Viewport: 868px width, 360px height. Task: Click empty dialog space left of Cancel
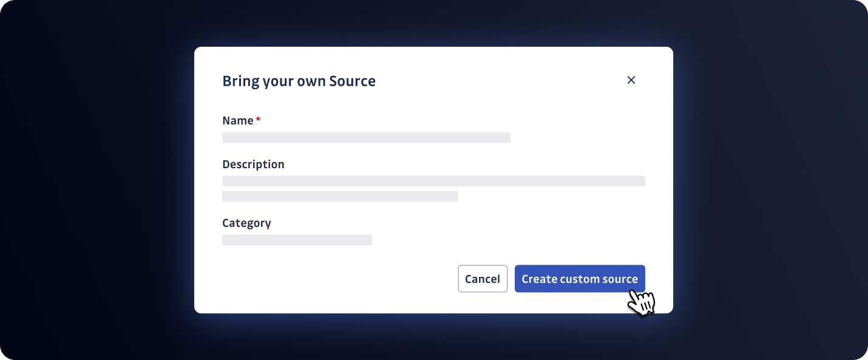(x=334, y=279)
